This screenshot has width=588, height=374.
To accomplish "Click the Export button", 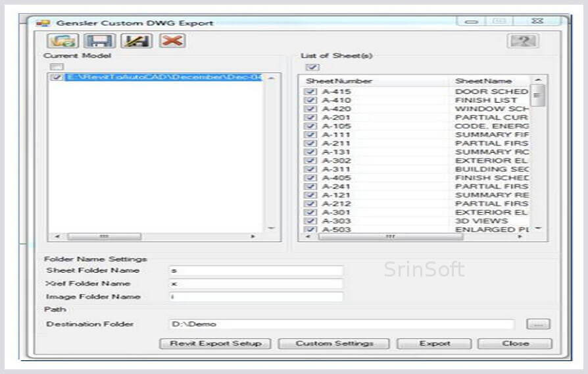I will tap(434, 344).
